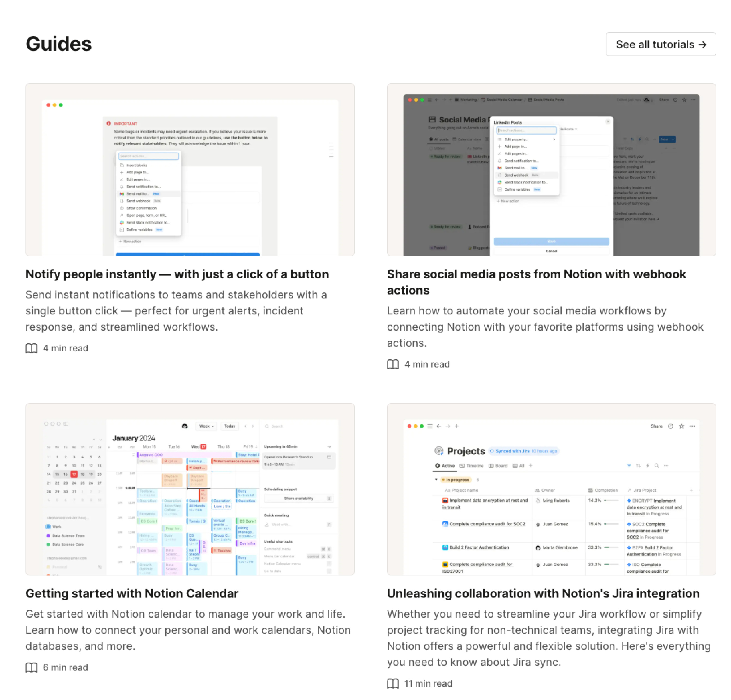This screenshot has height=700, width=731.
Task: Click the book icon under webhook actions guide
Action: 393,364
